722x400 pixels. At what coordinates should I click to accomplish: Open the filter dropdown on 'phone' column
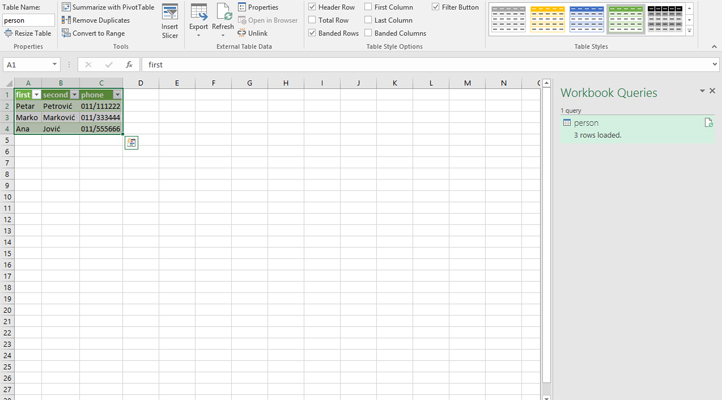(x=117, y=95)
